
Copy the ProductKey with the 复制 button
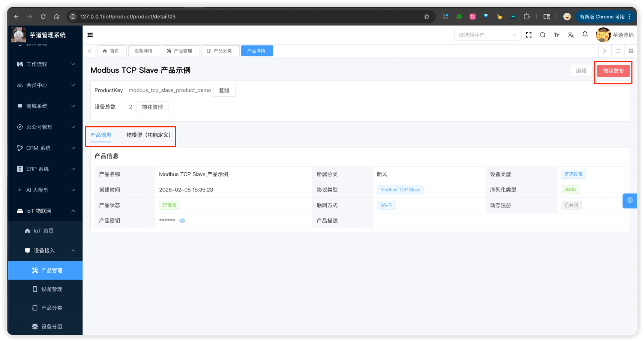pos(224,90)
